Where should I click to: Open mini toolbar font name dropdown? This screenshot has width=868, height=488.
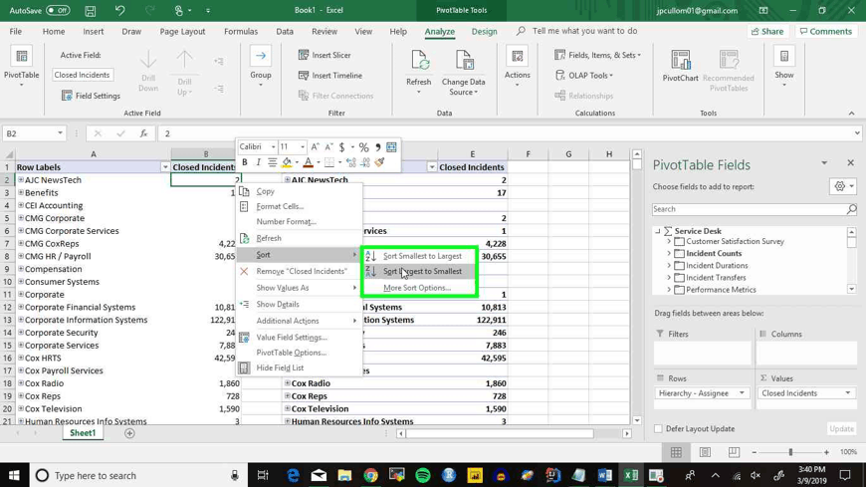273,146
